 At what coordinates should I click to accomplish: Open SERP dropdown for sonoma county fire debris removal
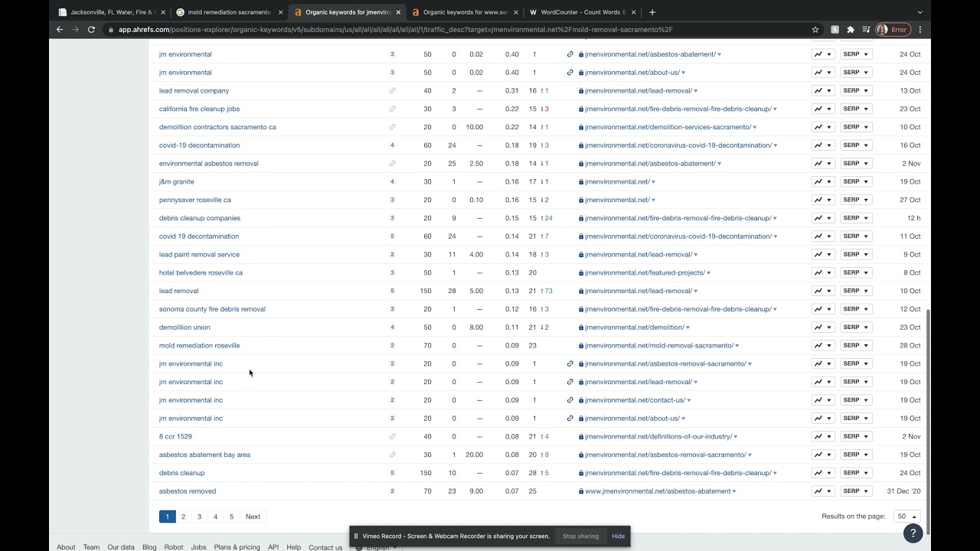point(856,309)
